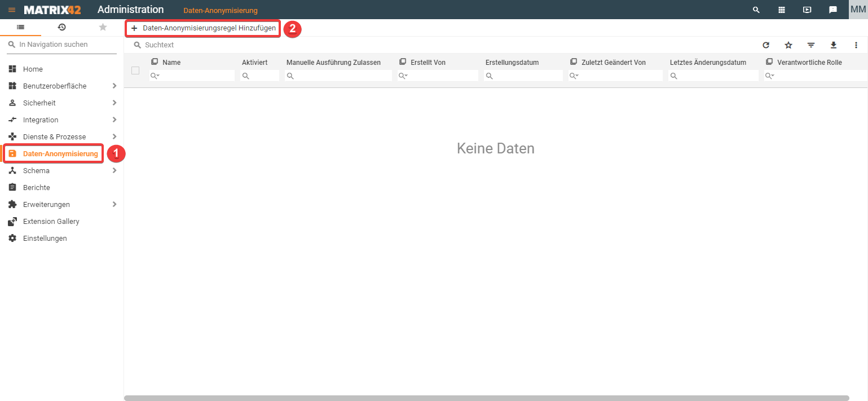Expand the Erweiterungen chevron
This screenshot has height=401, width=868.
pos(114,204)
